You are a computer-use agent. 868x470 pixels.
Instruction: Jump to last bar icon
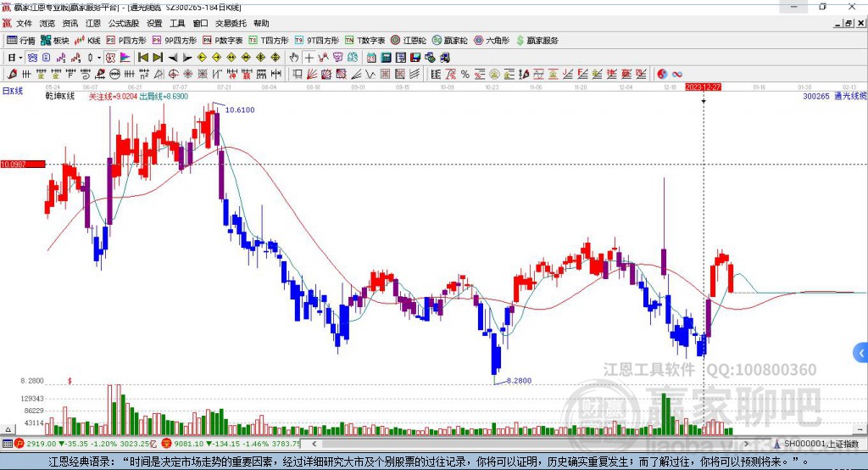[x=158, y=58]
